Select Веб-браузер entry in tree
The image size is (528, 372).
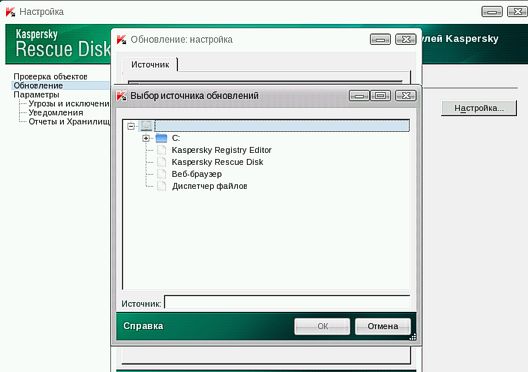(197, 174)
